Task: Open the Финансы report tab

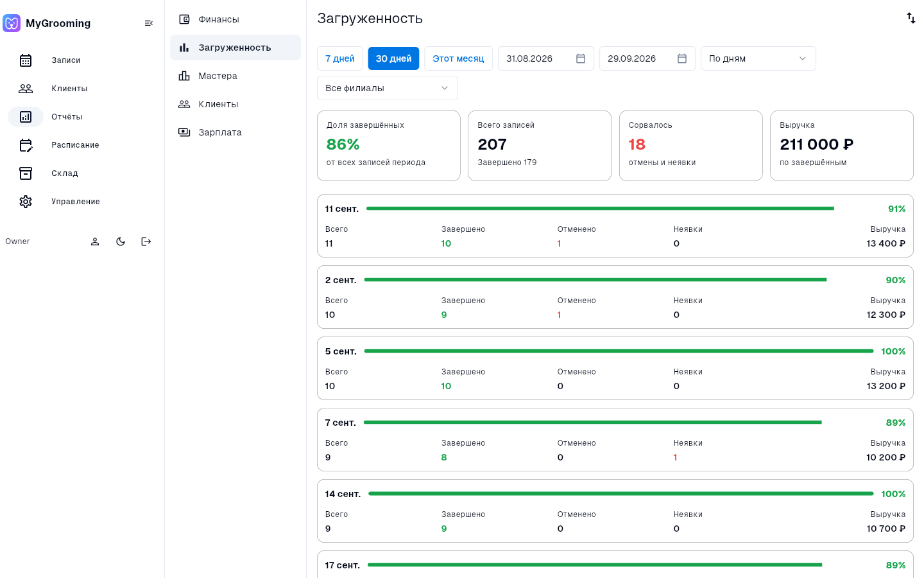Action: pyautogui.click(x=235, y=19)
